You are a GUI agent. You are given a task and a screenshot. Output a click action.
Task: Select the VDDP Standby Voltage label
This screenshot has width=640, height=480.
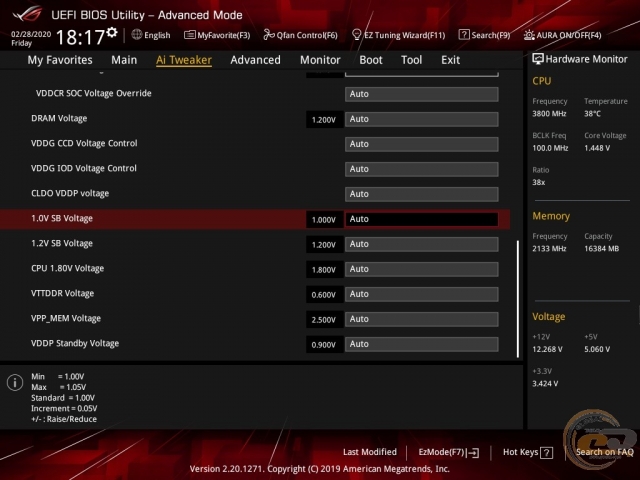(75, 343)
